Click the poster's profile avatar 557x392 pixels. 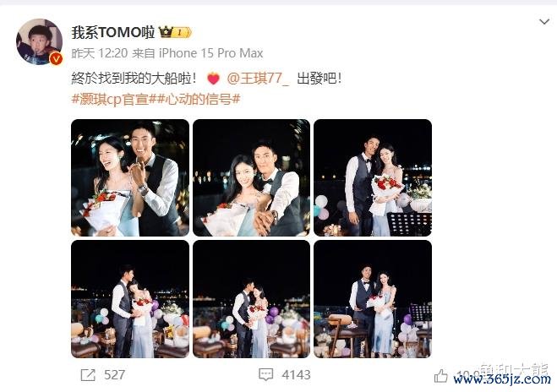click(40, 41)
